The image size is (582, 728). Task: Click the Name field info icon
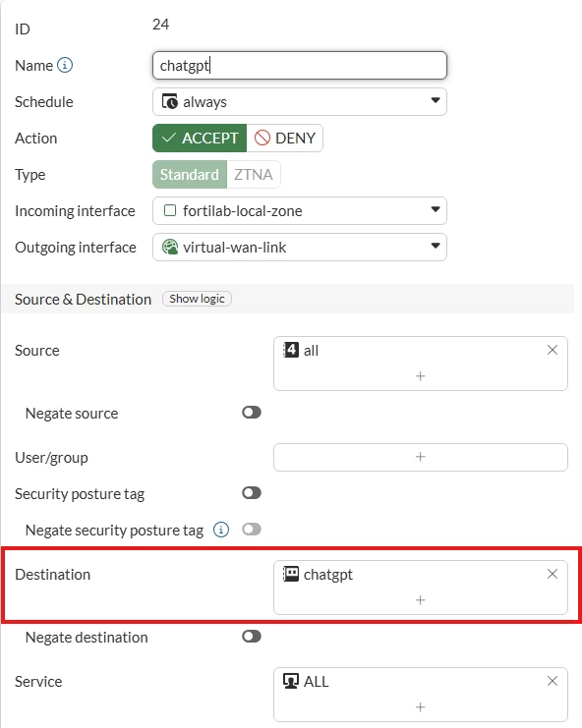coord(65,65)
